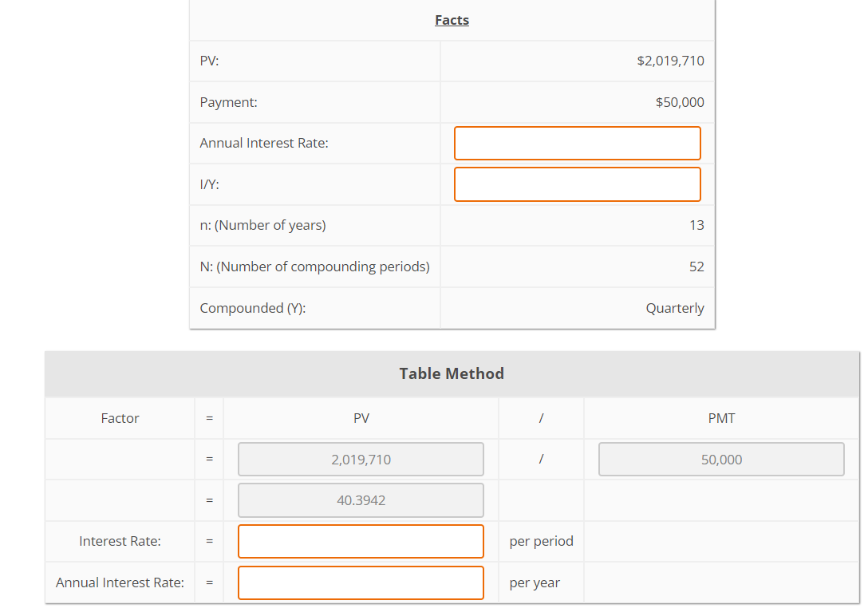This screenshot has height=612, width=868.
Task: Click the Table Method header
Action: click(452, 373)
